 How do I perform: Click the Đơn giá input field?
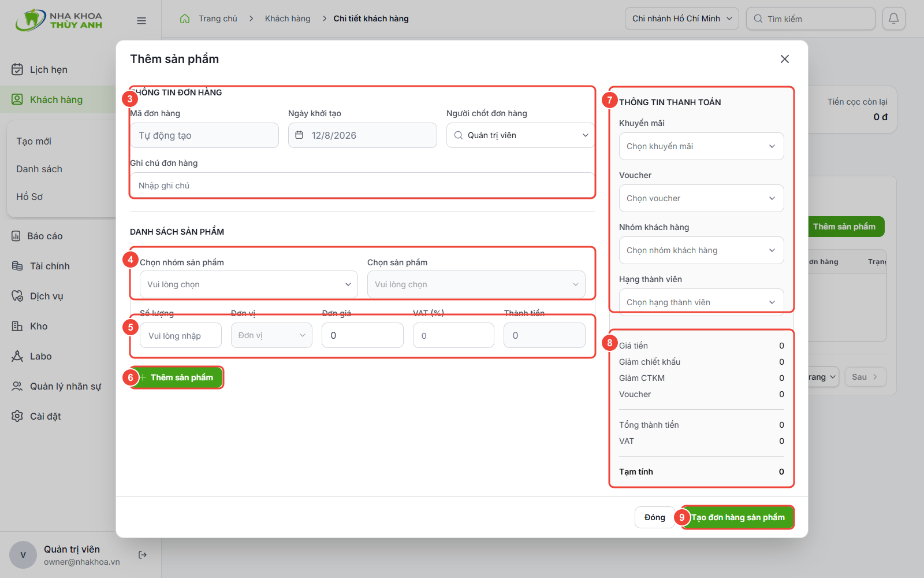tap(363, 335)
